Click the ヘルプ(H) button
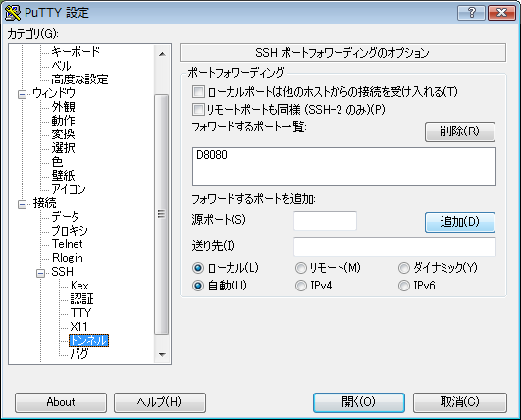 pos(160,402)
